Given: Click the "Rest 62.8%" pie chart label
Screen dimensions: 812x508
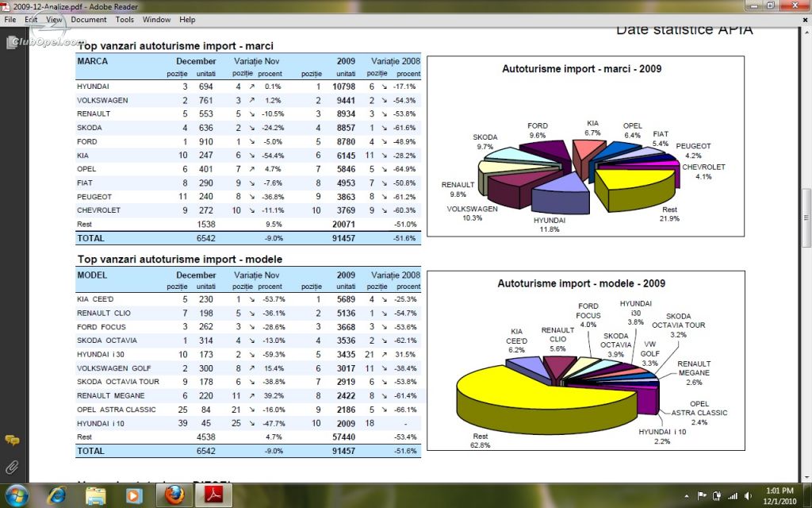Looking at the screenshot, I should click(x=480, y=441).
